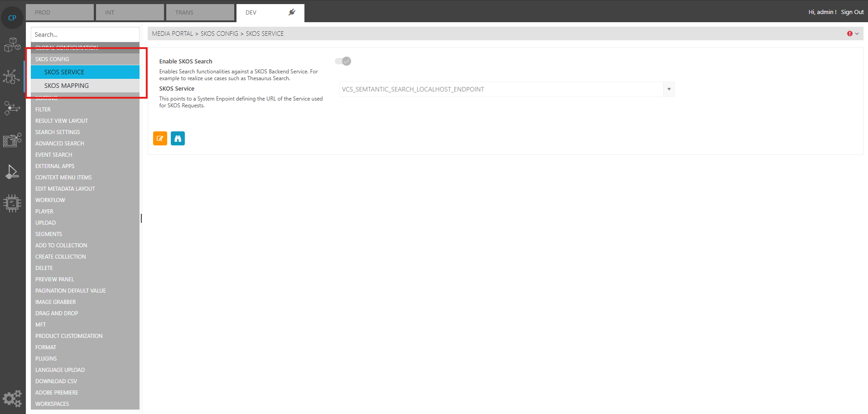
Task: Open SEARCH SETTINGS entry
Action: tap(85, 132)
